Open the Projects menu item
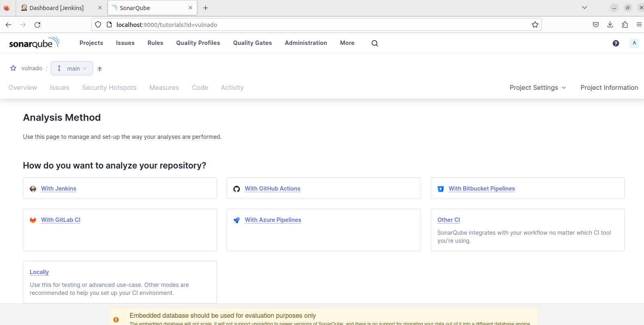 tap(91, 43)
